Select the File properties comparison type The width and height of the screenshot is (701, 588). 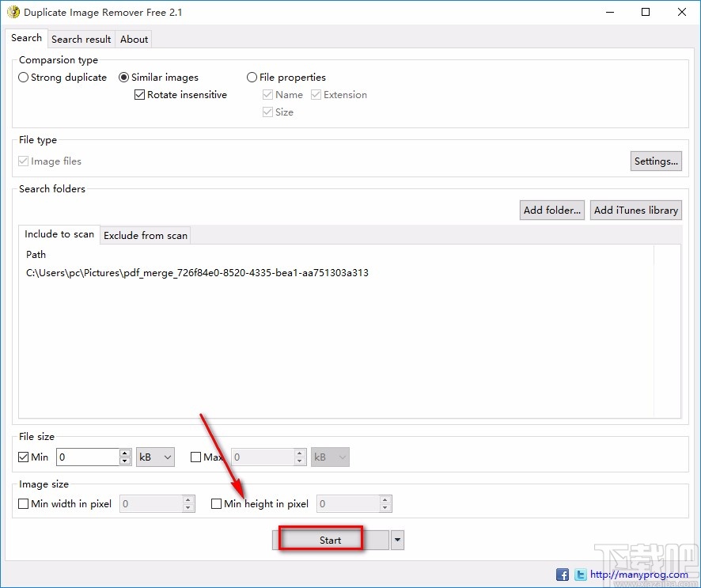pyautogui.click(x=251, y=77)
